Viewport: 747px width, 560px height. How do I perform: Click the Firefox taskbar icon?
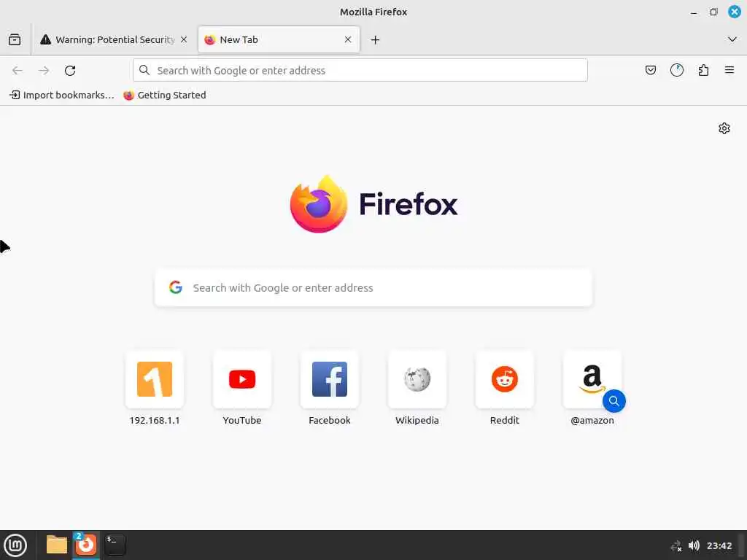click(86, 545)
